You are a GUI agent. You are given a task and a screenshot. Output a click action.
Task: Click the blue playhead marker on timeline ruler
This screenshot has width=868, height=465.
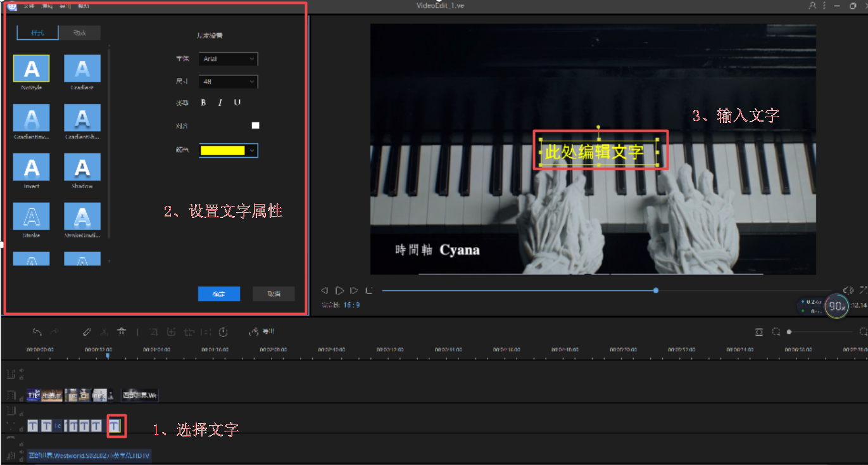pos(107,356)
